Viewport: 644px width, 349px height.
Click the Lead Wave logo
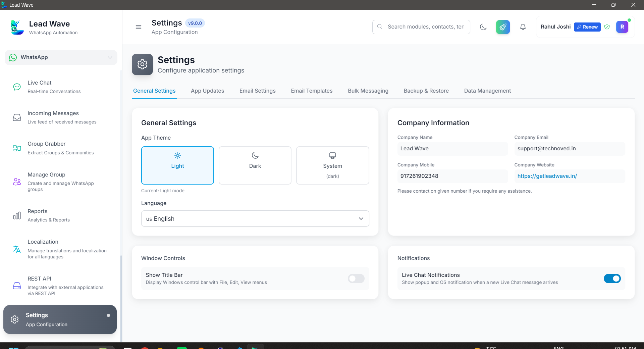pos(17,28)
